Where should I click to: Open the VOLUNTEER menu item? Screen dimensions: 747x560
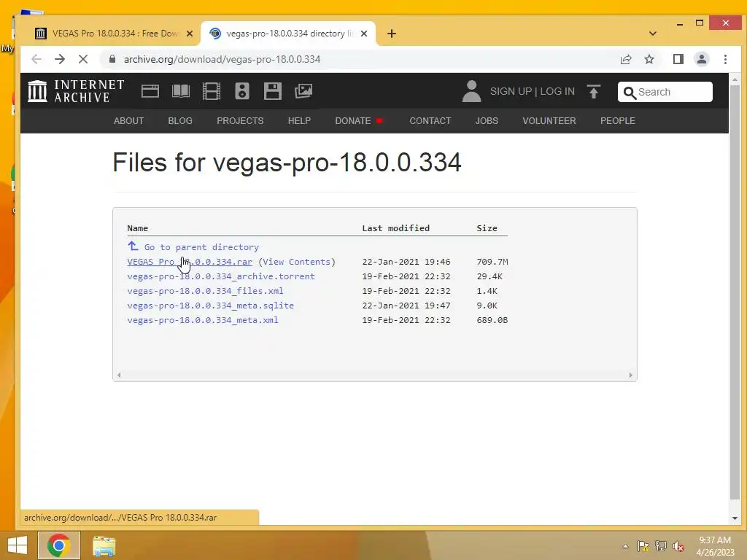[x=549, y=121]
